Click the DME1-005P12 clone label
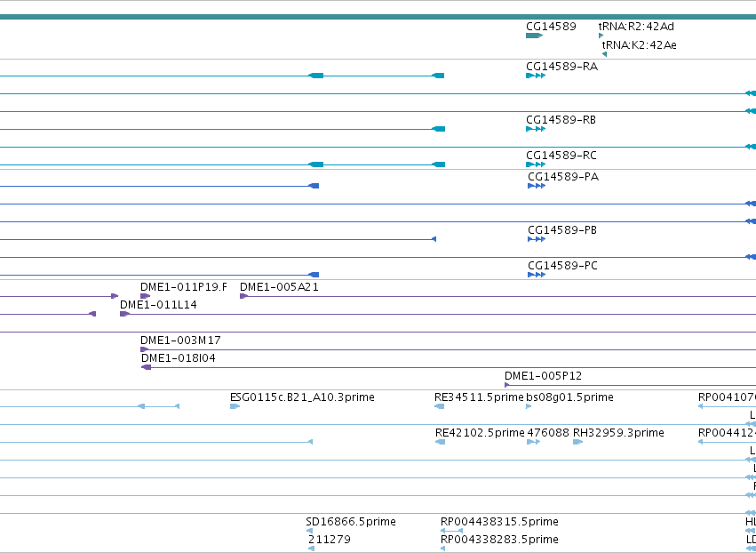 543,376
